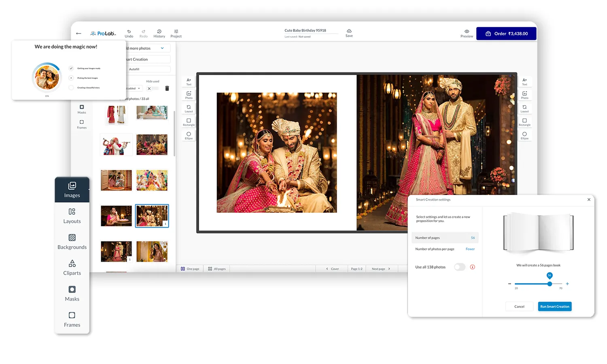Show info for Use all 138 photos
Image resolution: width=607 pixels, height=364 pixels.
pyautogui.click(x=472, y=267)
